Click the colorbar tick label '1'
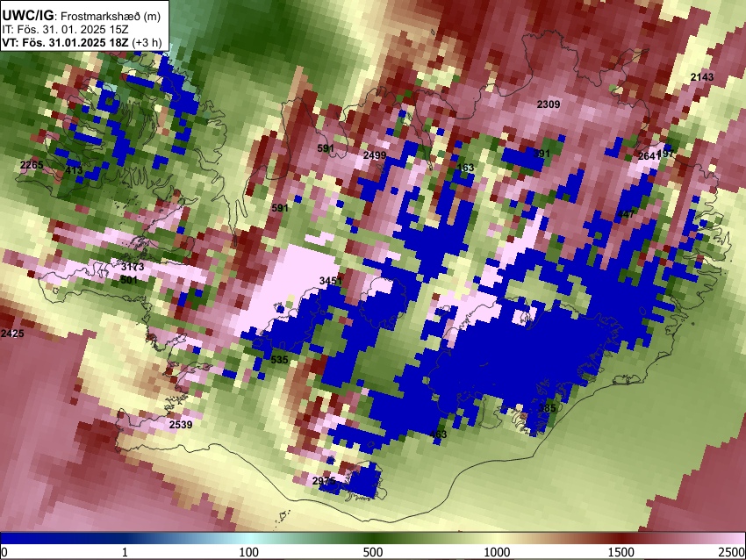Image resolution: width=746 pixels, height=560 pixels. [125, 552]
